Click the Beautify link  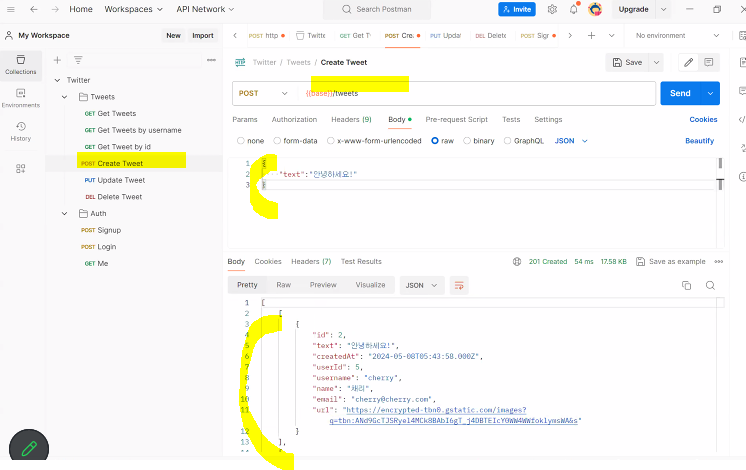click(699, 141)
